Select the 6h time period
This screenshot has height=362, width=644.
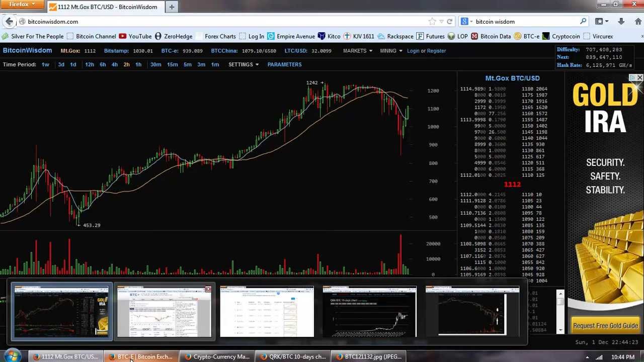[x=103, y=64]
